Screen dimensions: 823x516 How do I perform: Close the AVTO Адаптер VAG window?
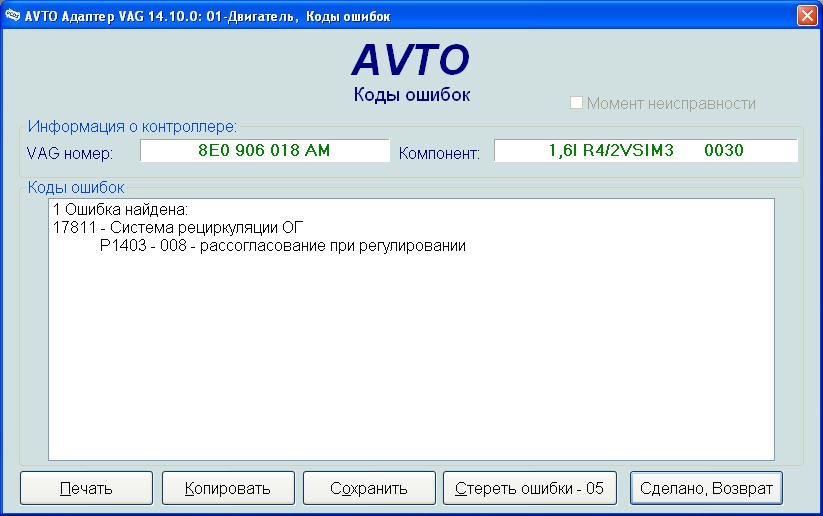tap(807, 15)
